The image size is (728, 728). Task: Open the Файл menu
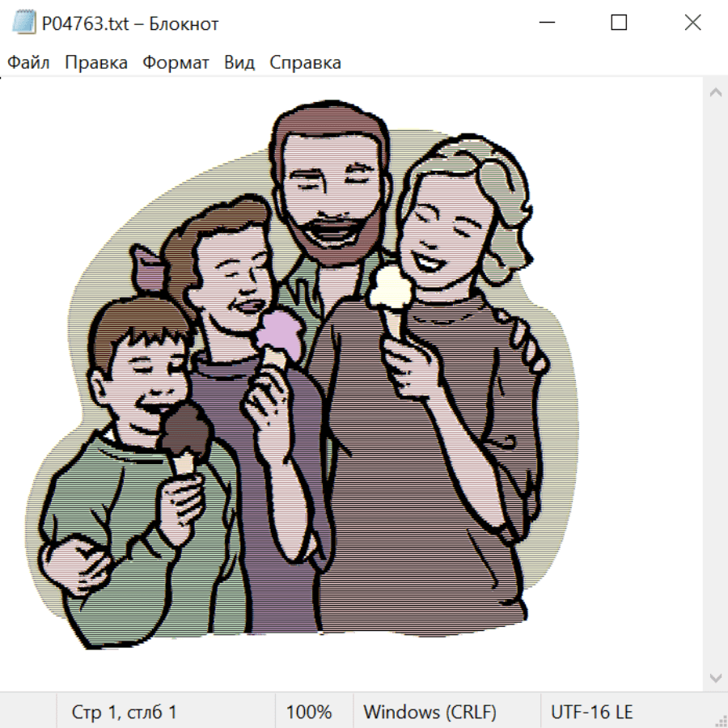click(x=28, y=63)
